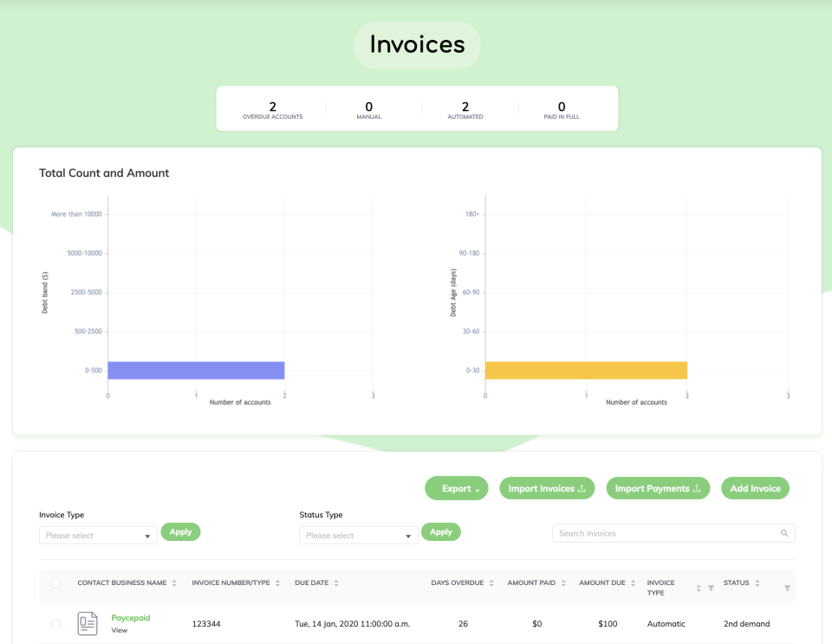The image size is (832, 644).
Task: Open the Invoice Type 'Please select' dropdown
Action: 98,536
